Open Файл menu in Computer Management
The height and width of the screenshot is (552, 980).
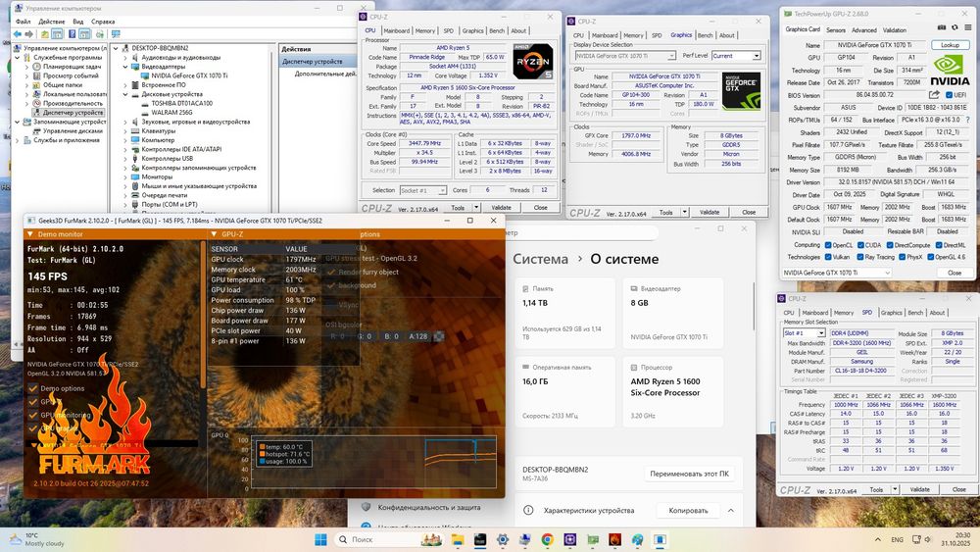tap(23, 22)
